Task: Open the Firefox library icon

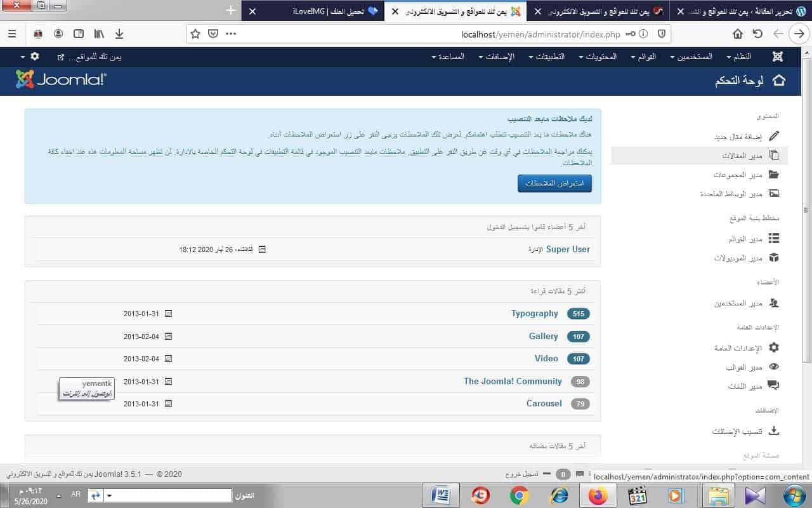Action: tap(99, 34)
